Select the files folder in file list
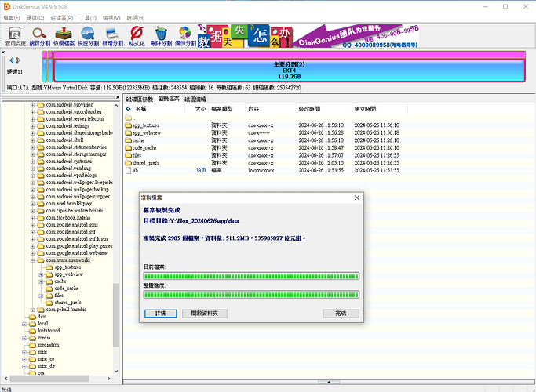Viewport: 536px width, 392px height. [133, 155]
